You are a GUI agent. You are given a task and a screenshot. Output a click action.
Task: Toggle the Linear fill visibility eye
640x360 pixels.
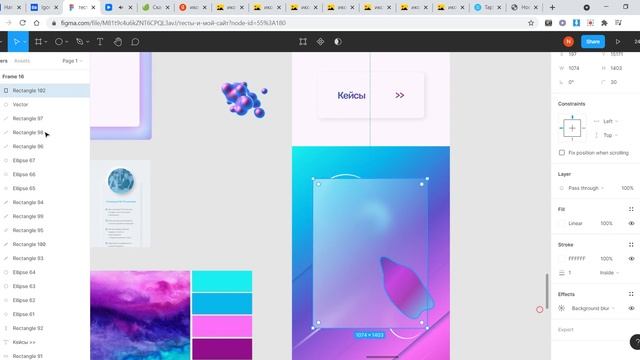(x=631, y=223)
